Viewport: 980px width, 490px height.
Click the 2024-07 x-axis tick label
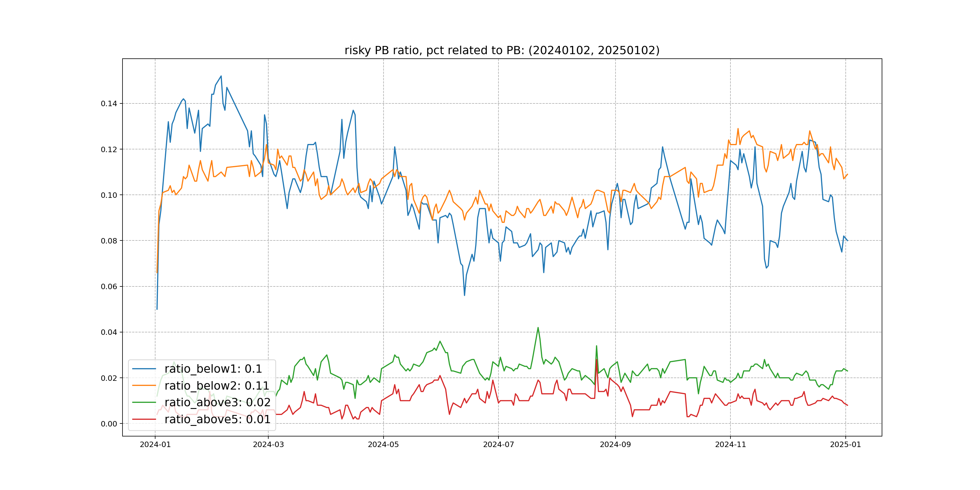coord(498,445)
